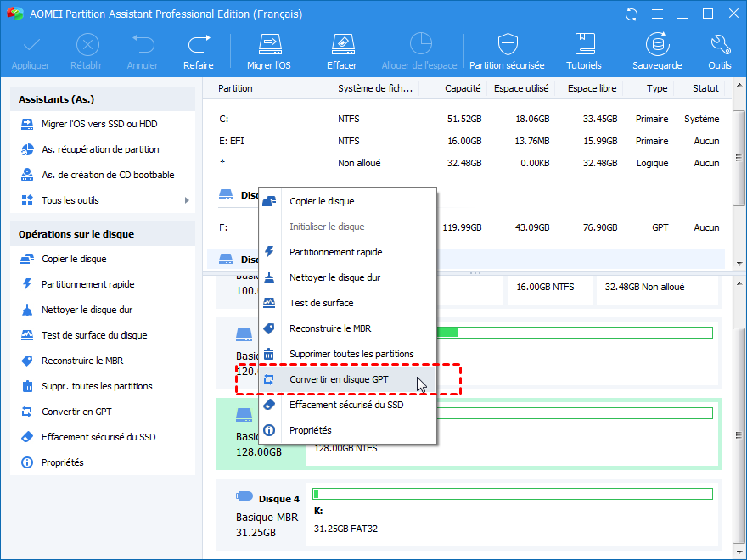
Task: Click the Partition column header
Action: [x=235, y=88]
